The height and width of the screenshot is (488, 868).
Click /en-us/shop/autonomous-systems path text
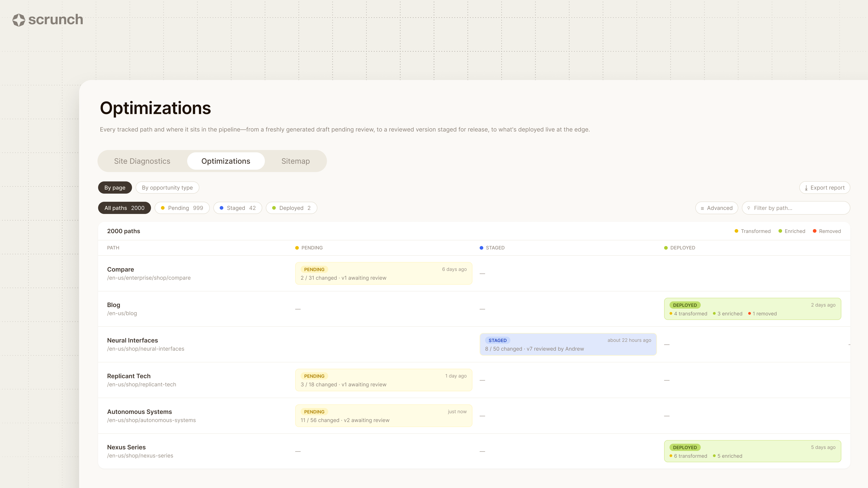point(151,420)
